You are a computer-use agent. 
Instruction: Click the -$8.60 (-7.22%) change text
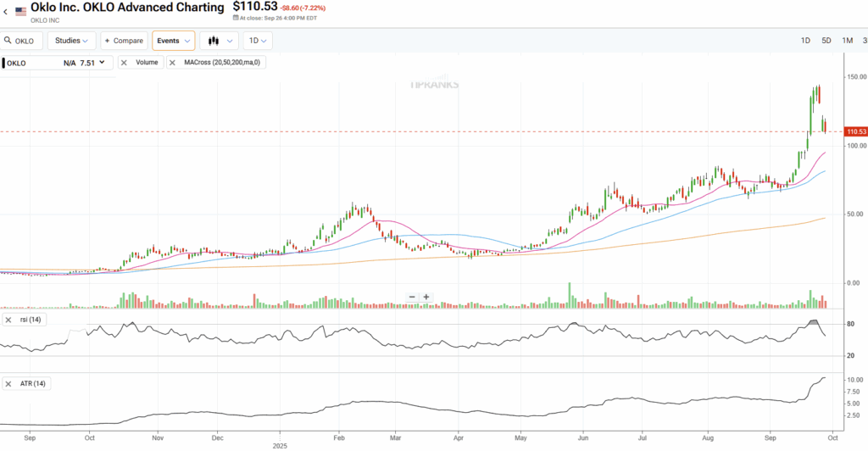303,8
